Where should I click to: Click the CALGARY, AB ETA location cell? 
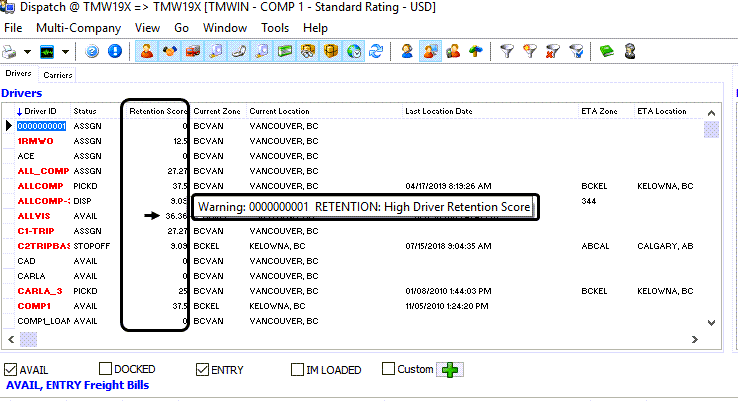(x=665, y=246)
